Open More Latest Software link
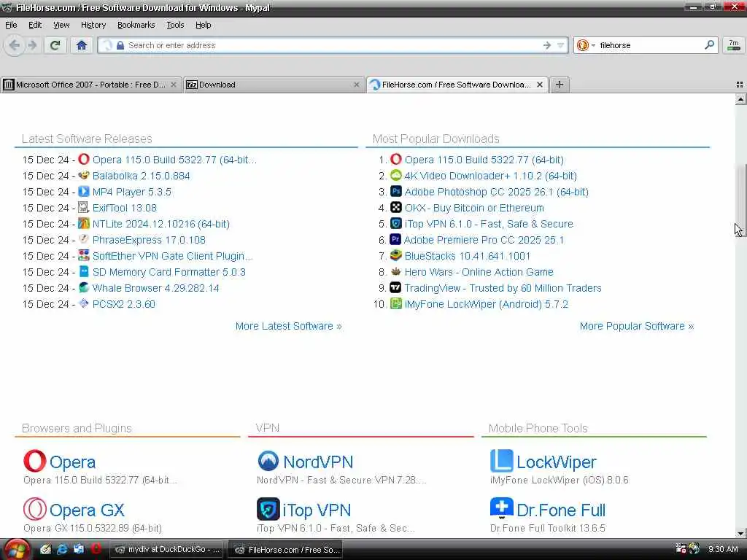 [288, 326]
